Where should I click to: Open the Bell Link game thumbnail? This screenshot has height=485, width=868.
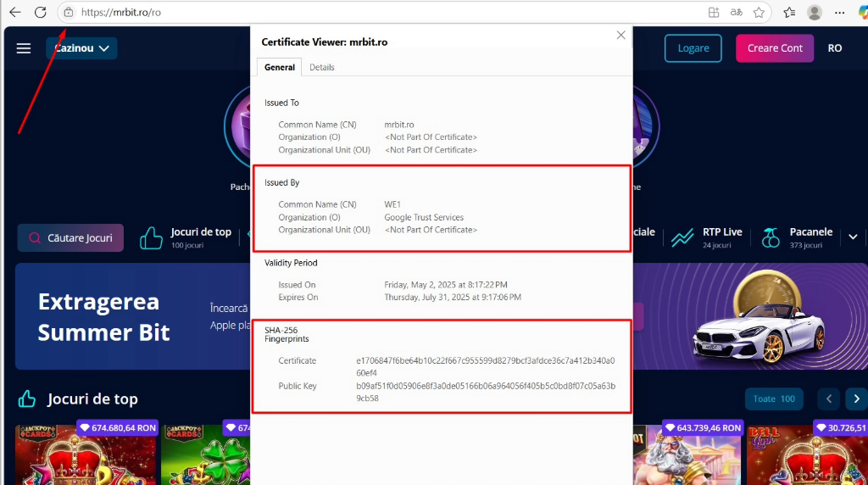tap(807, 454)
